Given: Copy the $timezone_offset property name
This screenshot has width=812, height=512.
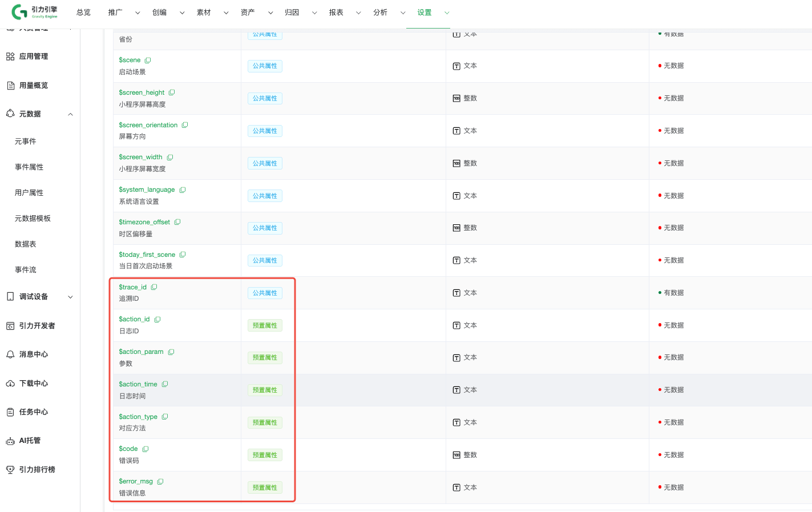Looking at the screenshot, I should click(x=177, y=222).
